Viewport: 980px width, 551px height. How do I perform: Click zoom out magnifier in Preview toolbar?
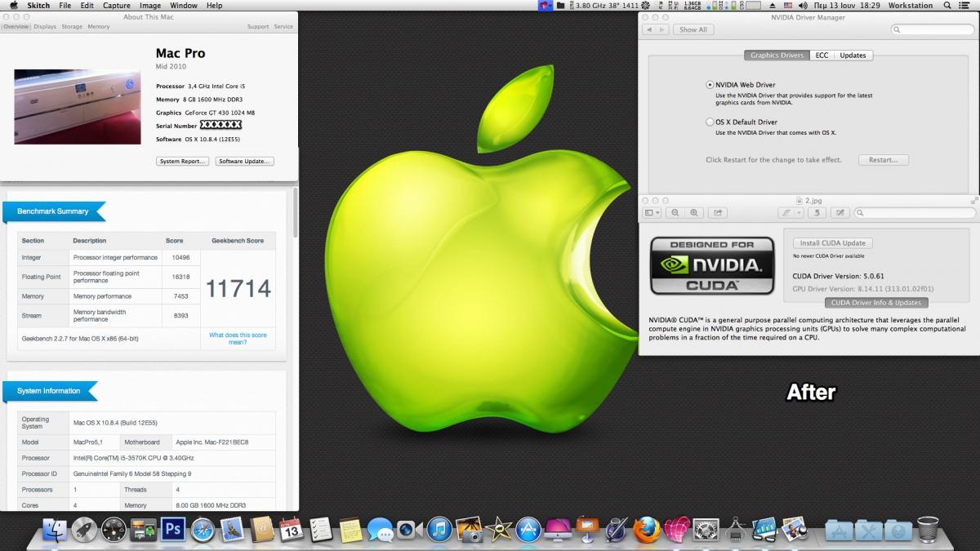pyautogui.click(x=675, y=212)
